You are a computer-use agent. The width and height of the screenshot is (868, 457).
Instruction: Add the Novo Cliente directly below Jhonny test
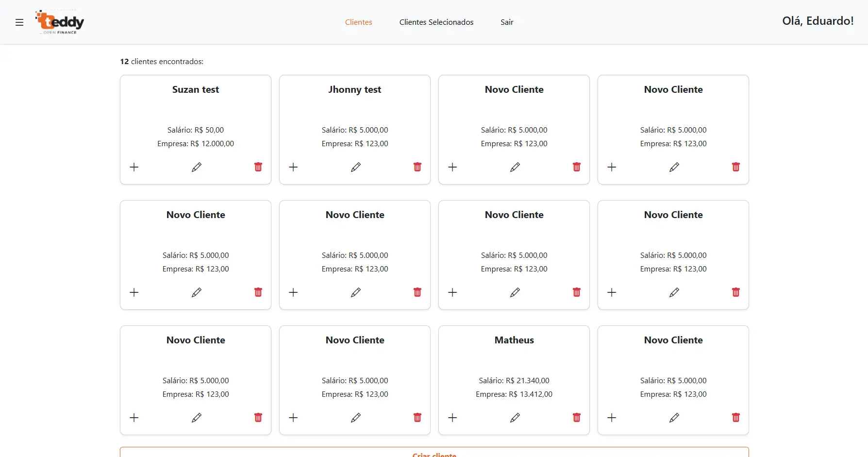pos(294,292)
